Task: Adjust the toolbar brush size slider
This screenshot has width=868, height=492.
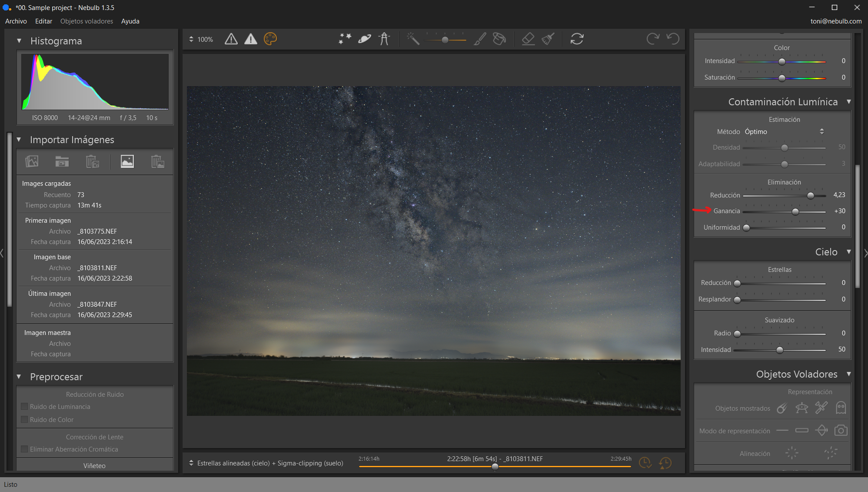Action: 445,40
